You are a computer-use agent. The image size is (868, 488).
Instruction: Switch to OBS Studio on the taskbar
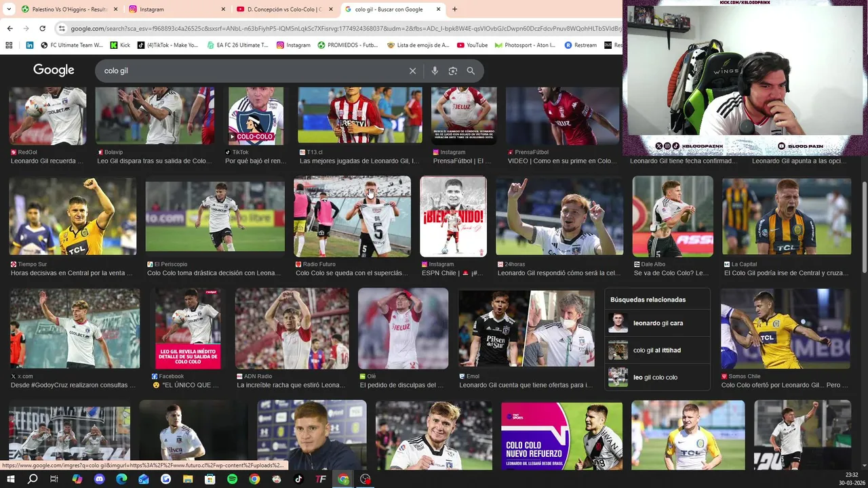click(x=366, y=479)
